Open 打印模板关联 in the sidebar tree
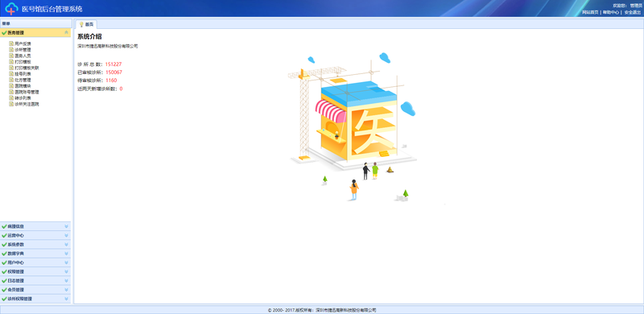This screenshot has width=644, height=314. point(27,68)
